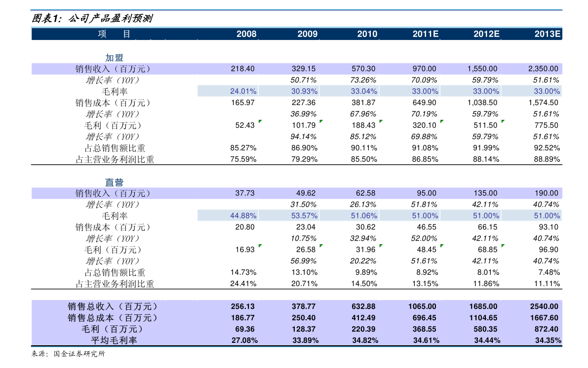Click the average margin '27.08%'

coord(244,341)
